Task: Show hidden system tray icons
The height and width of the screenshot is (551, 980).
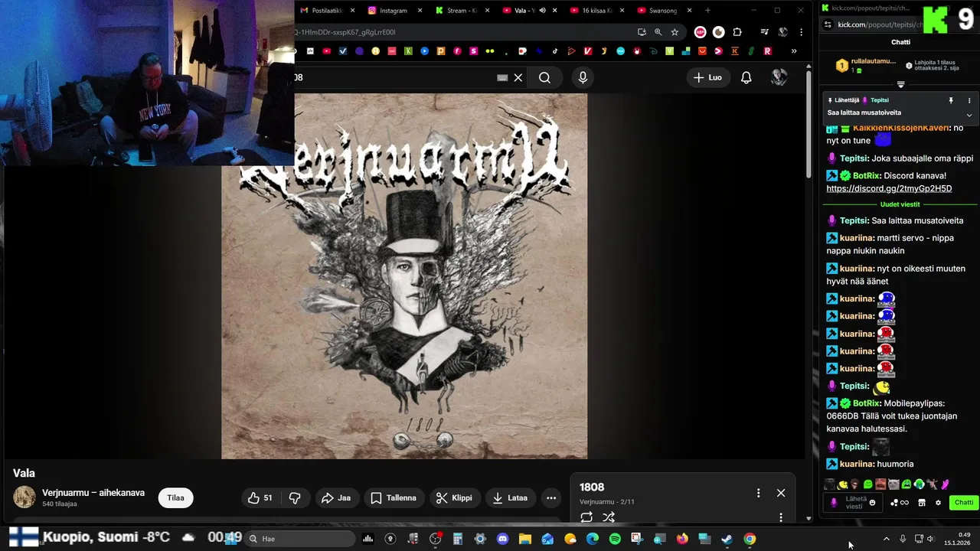Action: (x=887, y=539)
